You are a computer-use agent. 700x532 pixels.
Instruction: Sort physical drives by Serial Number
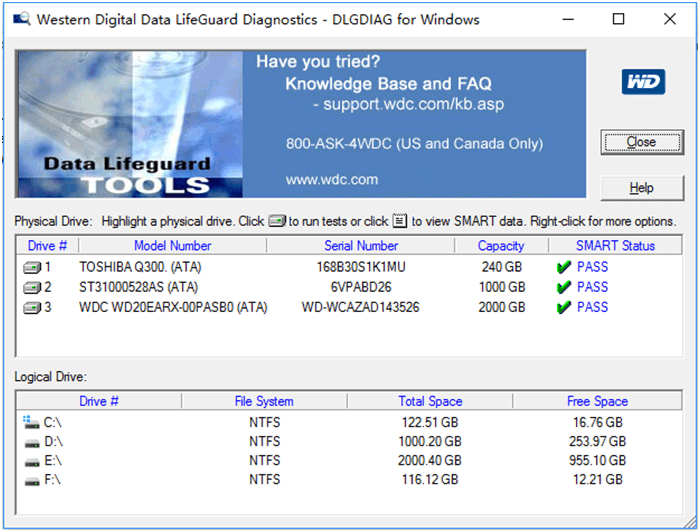coord(361,245)
